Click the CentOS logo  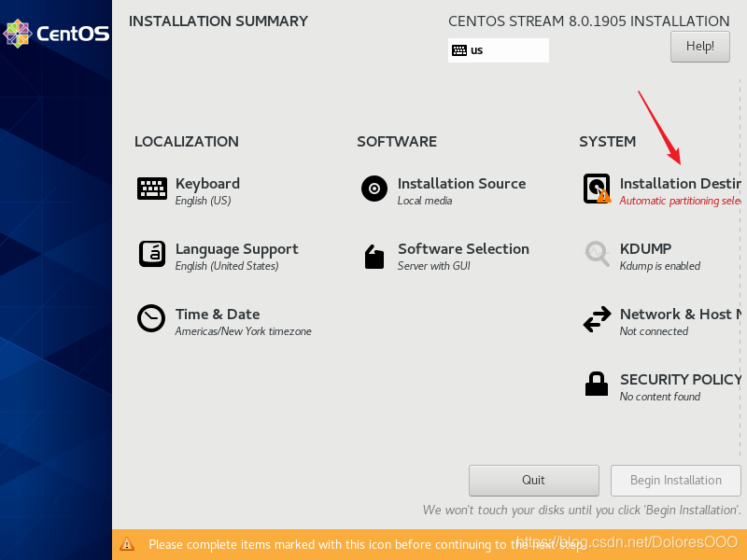(x=56, y=34)
